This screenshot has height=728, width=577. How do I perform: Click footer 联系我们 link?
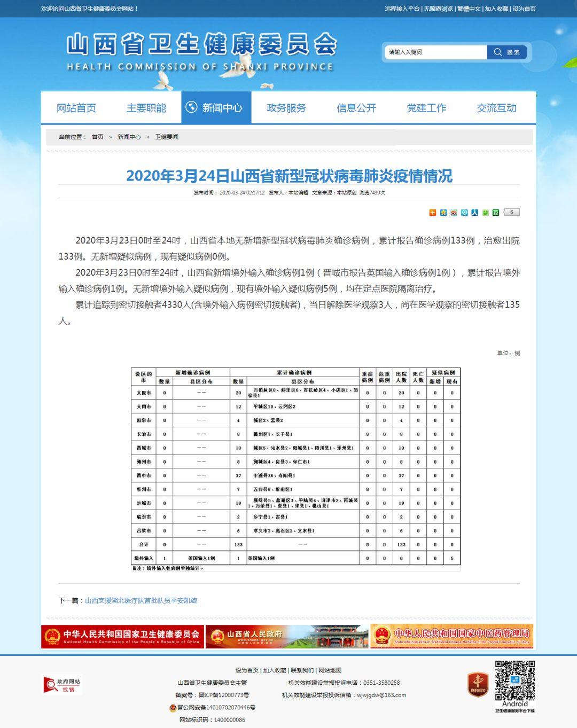coord(302,670)
